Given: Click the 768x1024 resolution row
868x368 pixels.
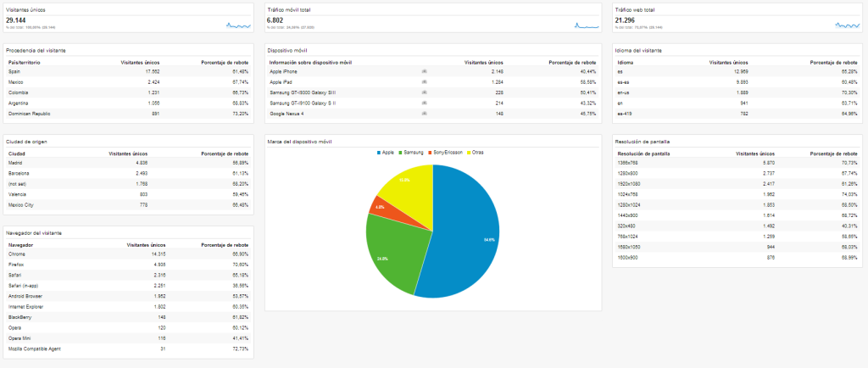Looking at the screenshot, I should coord(738,237).
